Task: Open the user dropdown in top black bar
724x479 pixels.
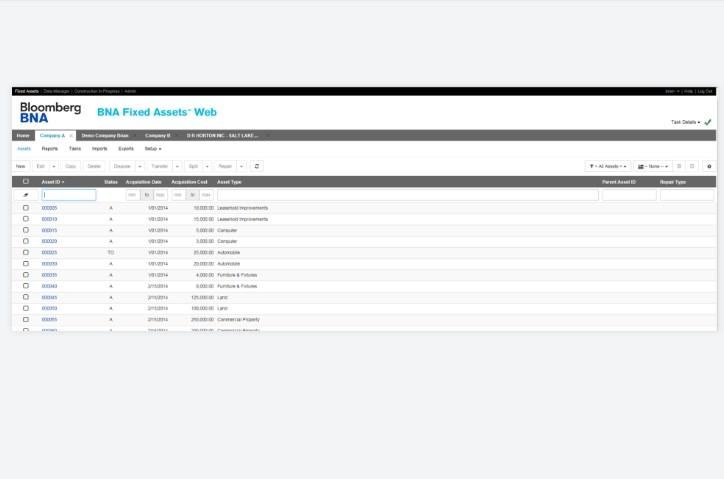Action: pyautogui.click(x=672, y=91)
